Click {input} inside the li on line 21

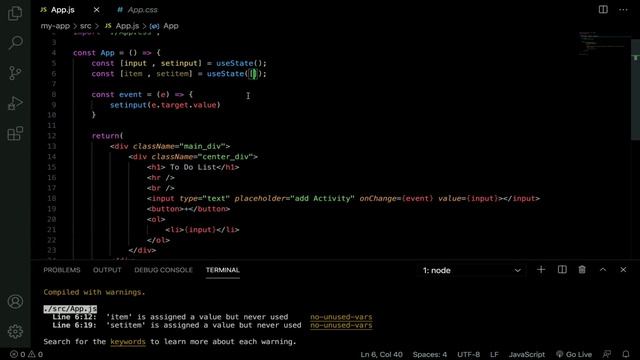coord(200,230)
